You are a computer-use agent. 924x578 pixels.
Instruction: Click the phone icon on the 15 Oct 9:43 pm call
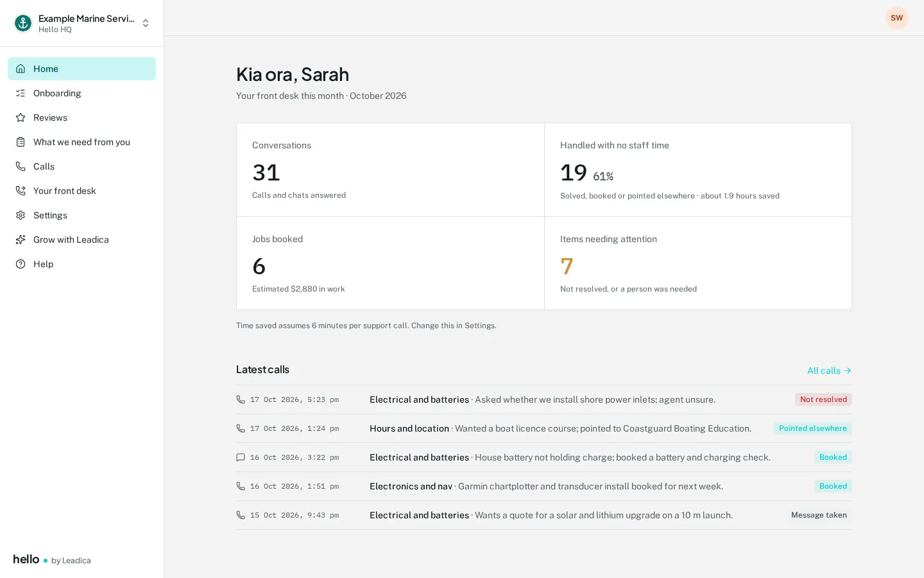coord(241,515)
